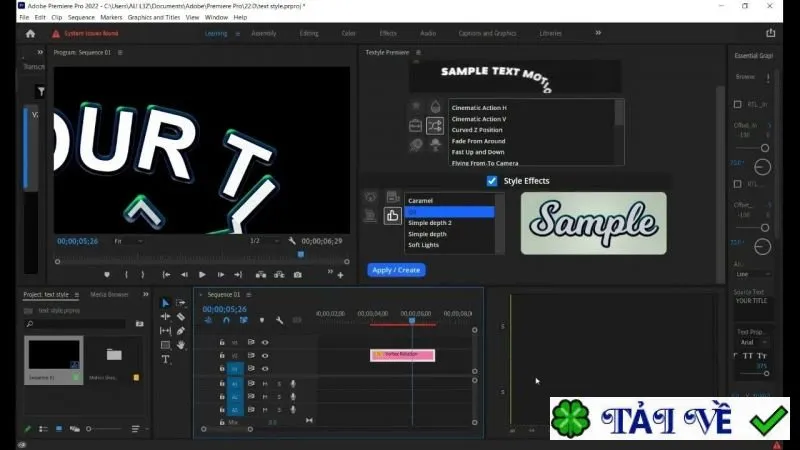Click the Apply / Create button
This screenshot has height=450, width=800.
[x=396, y=270]
